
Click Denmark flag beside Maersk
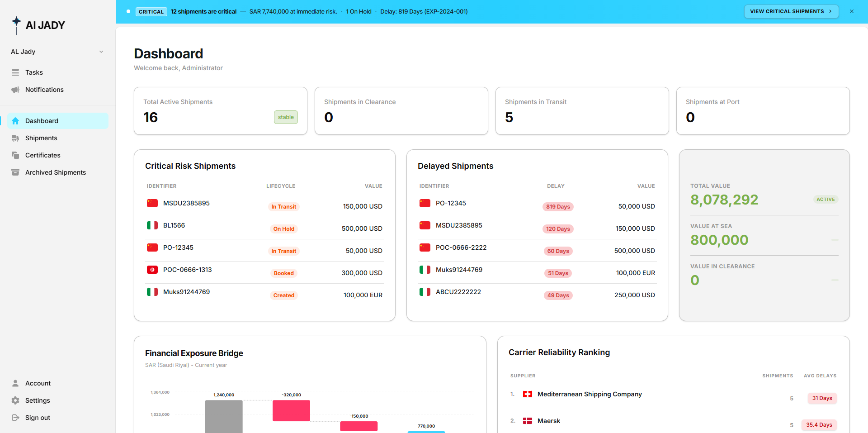click(528, 421)
